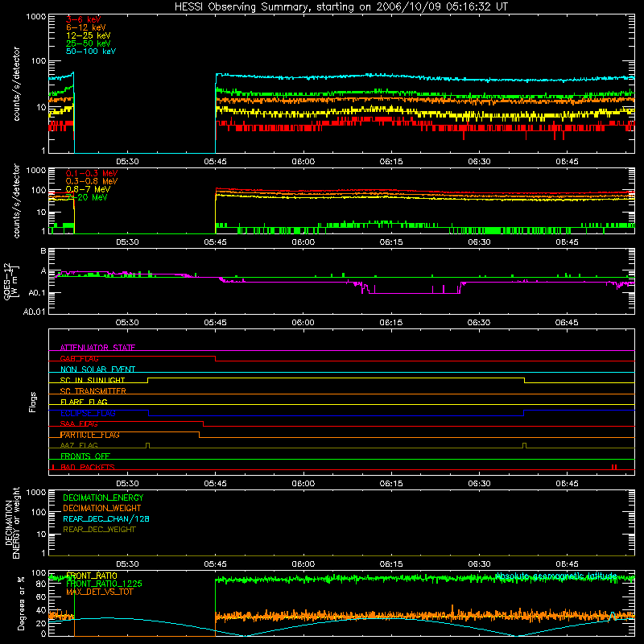The height and width of the screenshot is (644, 644).
Task: Click the FRONT_RATIO_1225 legend label
Action: click(x=104, y=584)
